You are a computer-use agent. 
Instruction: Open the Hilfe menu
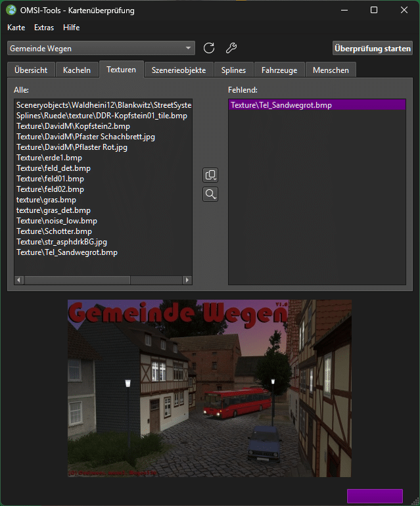click(72, 28)
